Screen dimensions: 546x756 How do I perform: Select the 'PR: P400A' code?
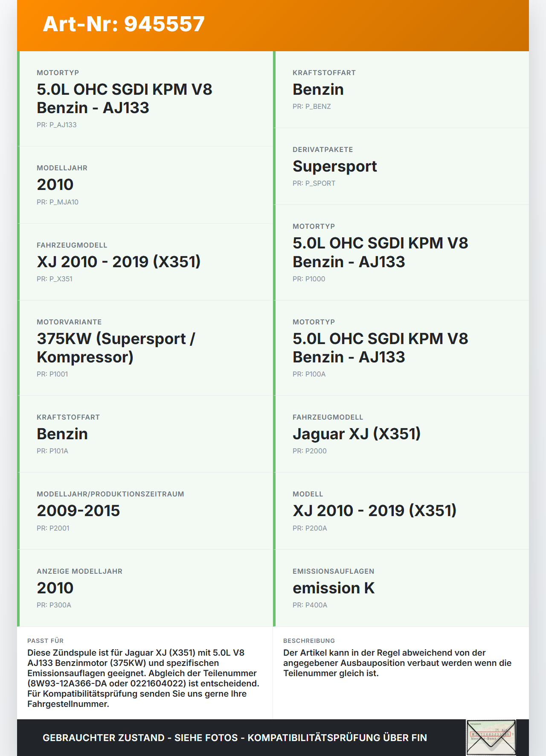tap(310, 605)
